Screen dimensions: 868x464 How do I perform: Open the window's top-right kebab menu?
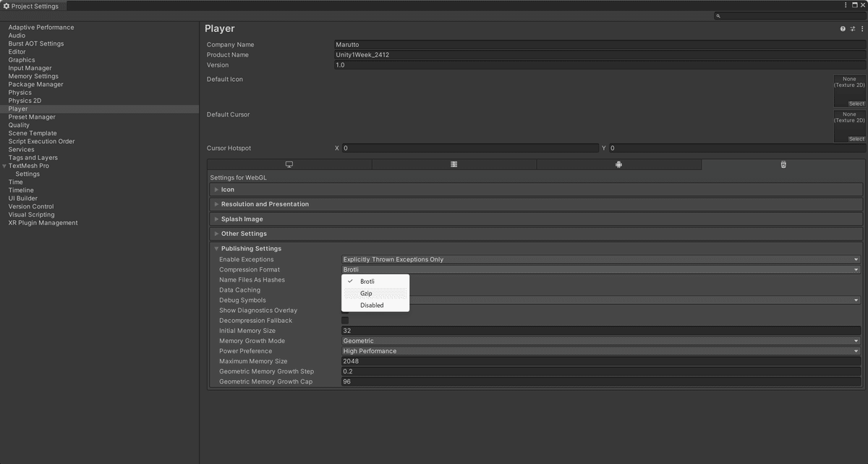point(846,4)
